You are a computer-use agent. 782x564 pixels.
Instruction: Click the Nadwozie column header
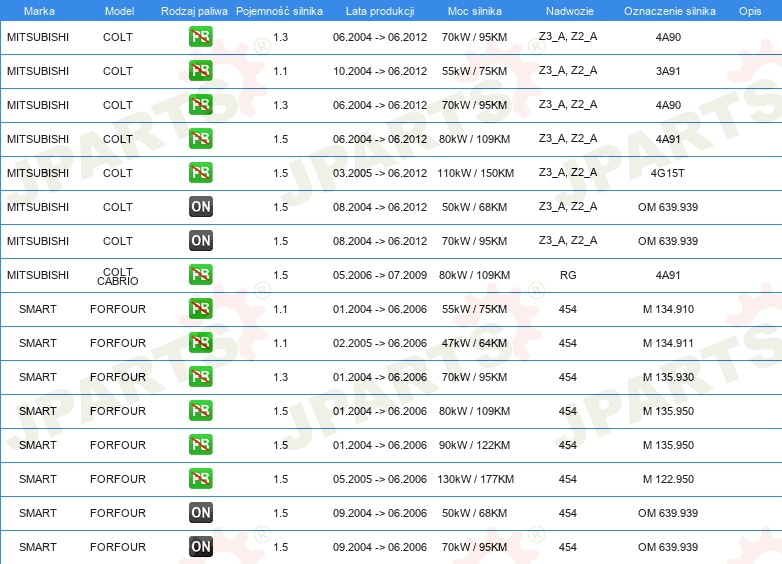570,11
